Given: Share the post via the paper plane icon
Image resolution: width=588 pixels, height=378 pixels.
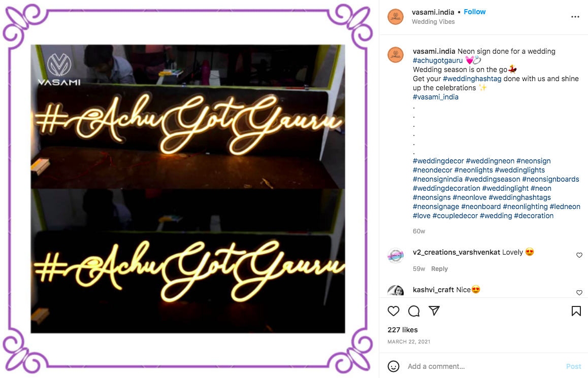Looking at the screenshot, I should click(434, 311).
